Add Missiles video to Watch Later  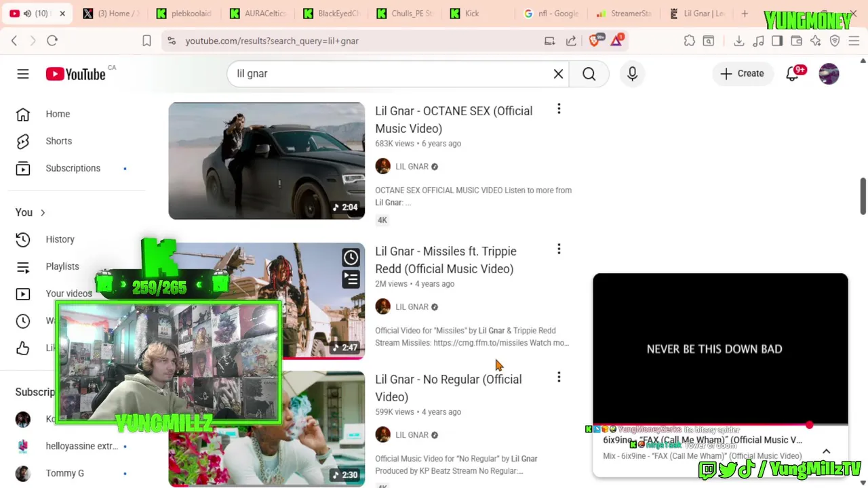[x=351, y=258]
